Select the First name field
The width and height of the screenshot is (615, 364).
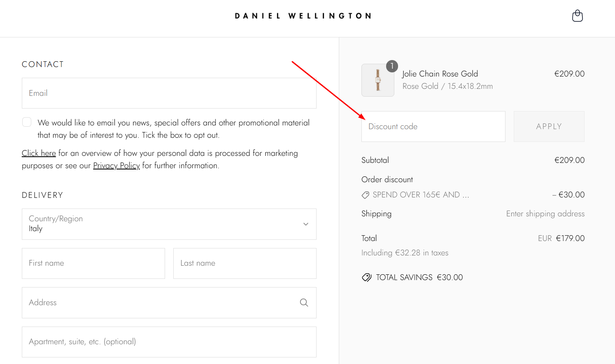pyautogui.click(x=93, y=263)
